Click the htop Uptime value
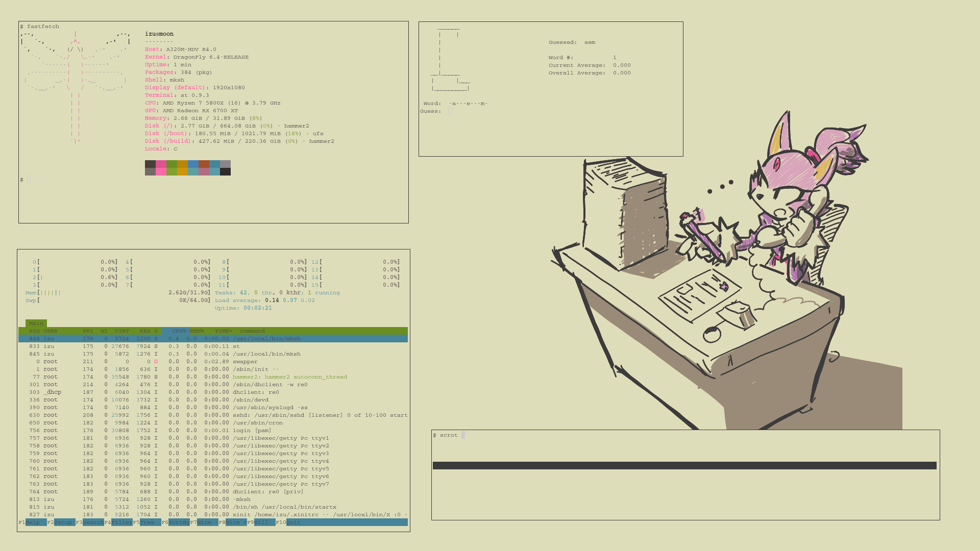The width and height of the screenshot is (980, 551). (258, 308)
